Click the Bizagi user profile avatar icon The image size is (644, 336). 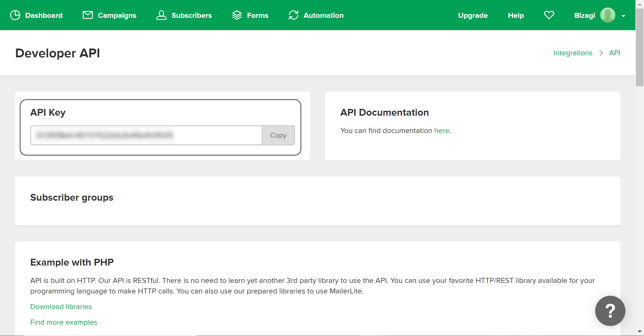pyautogui.click(x=607, y=15)
